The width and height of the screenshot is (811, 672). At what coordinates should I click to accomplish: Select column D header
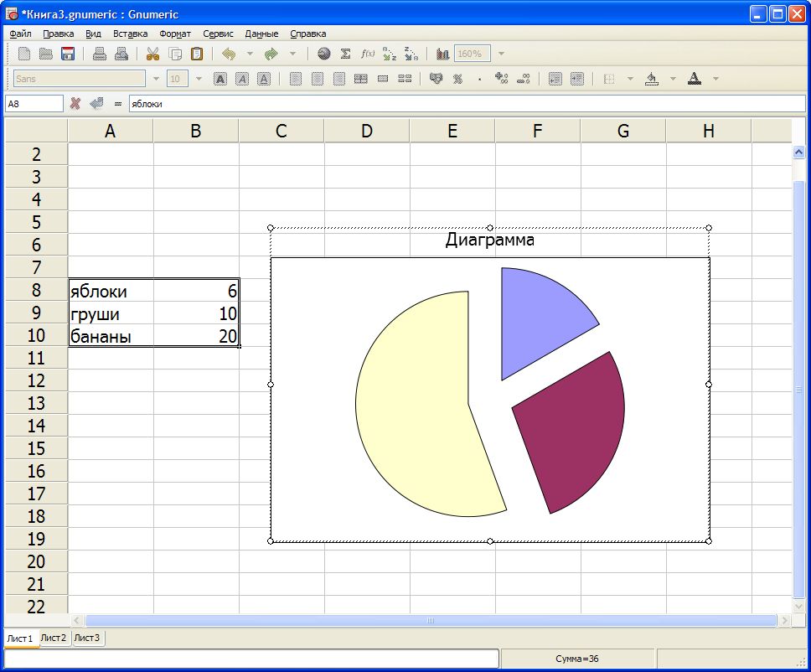367,131
